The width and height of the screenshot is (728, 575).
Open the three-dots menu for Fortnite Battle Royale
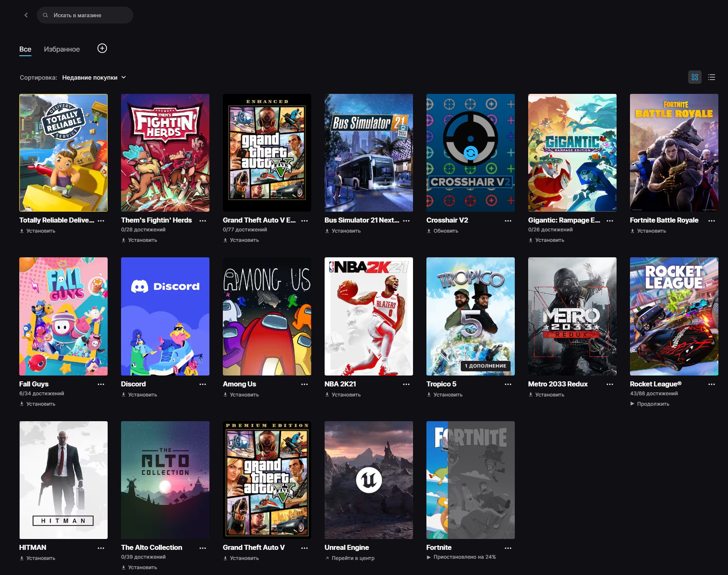pyautogui.click(x=711, y=220)
